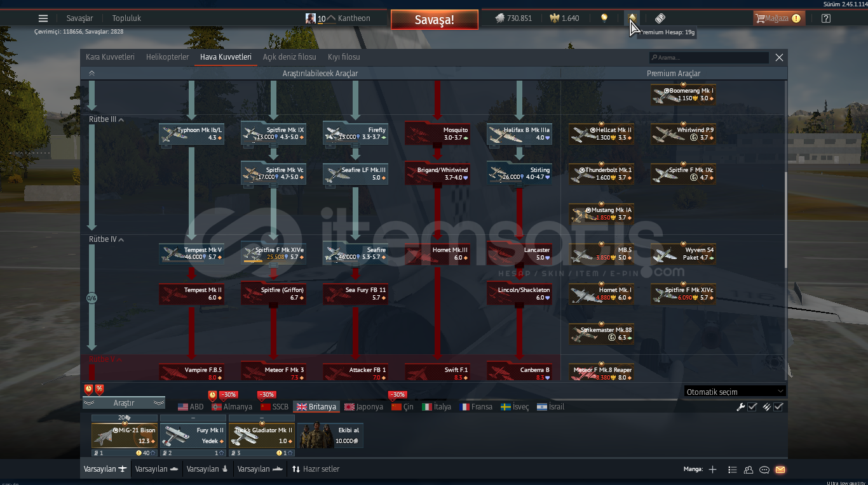Select the Hava Kuvvetleri tab
The height and width of the screenshot is (485, 868).
(226, 57)
